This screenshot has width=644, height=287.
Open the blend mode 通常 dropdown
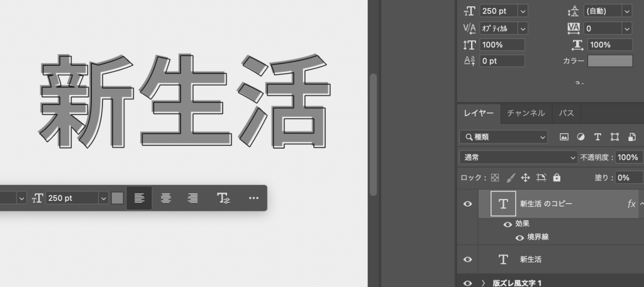(x=518, y=157)
